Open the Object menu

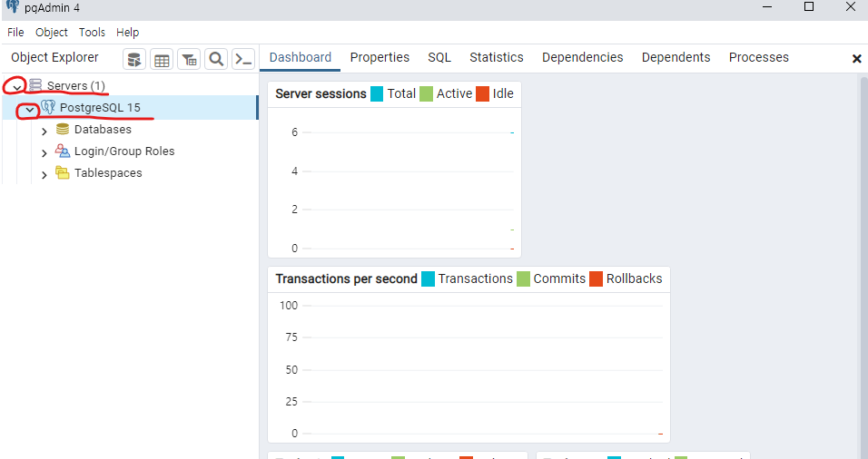point(52,32)
